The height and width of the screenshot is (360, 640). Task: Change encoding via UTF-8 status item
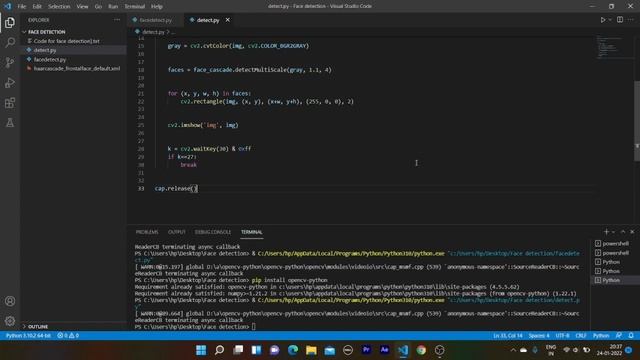(562, 336)
